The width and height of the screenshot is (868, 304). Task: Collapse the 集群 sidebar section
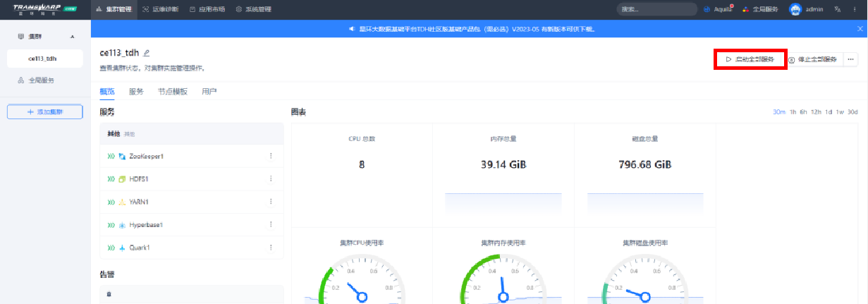73,36
